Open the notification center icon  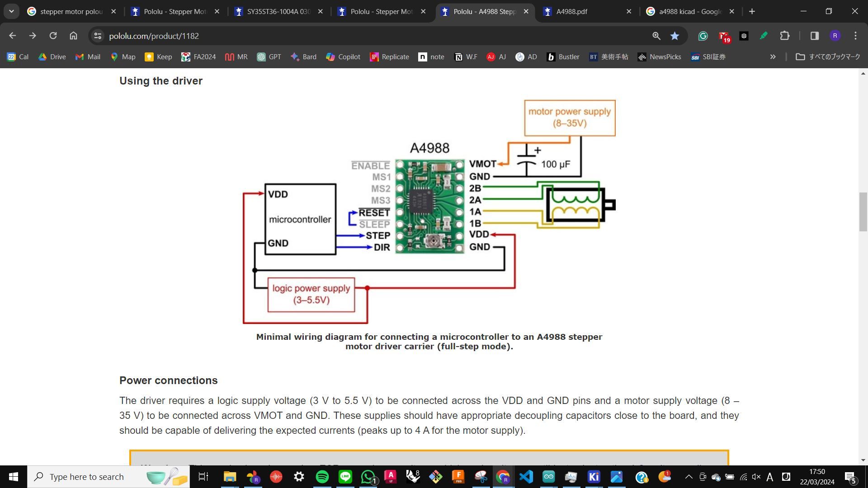850,477
